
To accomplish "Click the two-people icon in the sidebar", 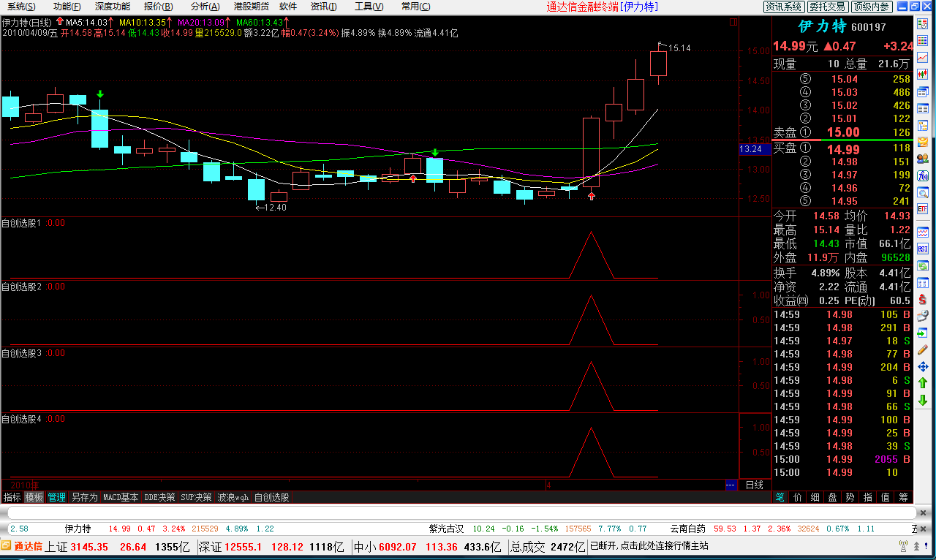I will click(x=923, y=159).
